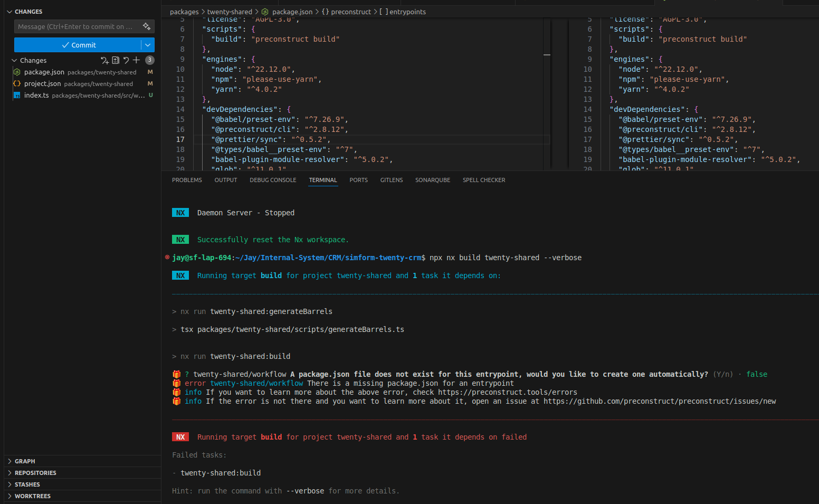Expand the STASHES section
This screenshot has width=819, height=504.
pyautogui.click(x=82, y=484)
